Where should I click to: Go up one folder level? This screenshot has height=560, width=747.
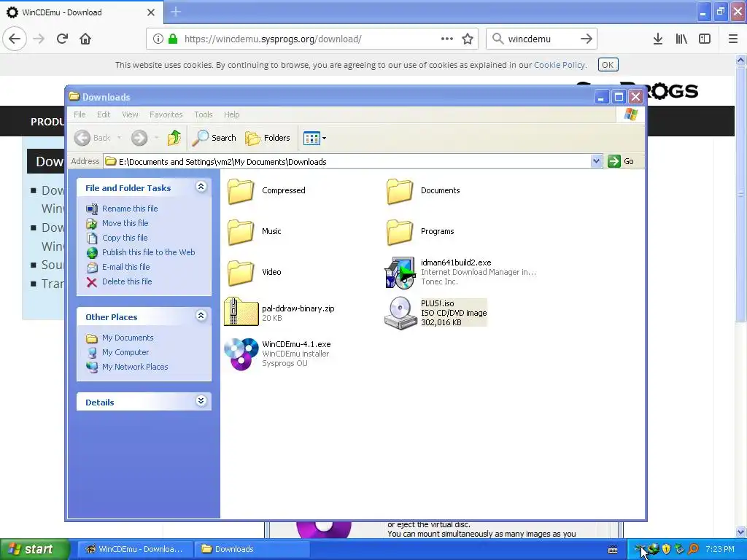[x=174, y=138]
